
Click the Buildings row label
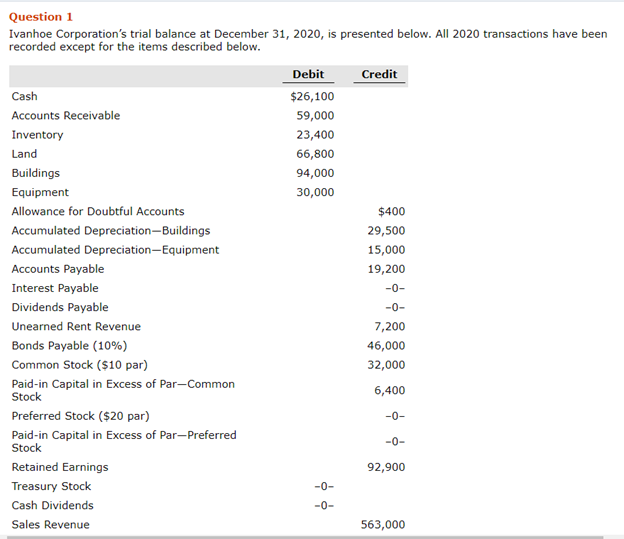coord(36,173)
